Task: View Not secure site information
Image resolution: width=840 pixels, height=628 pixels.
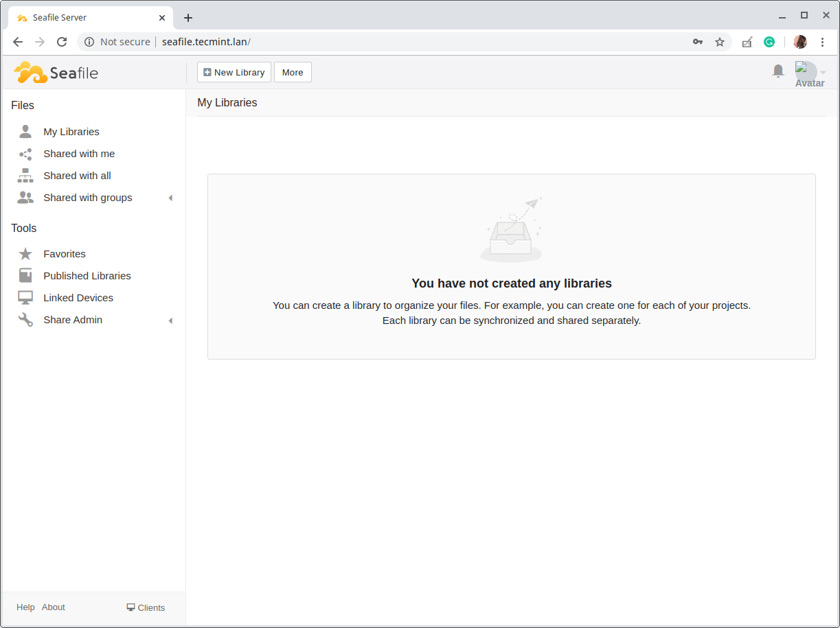Action: click(x=117, y=42)
